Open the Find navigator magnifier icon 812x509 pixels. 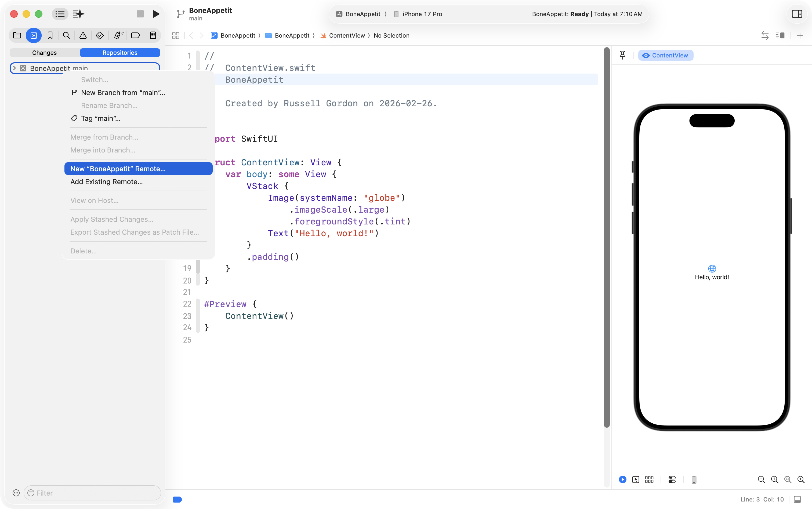tap(66, 35)
